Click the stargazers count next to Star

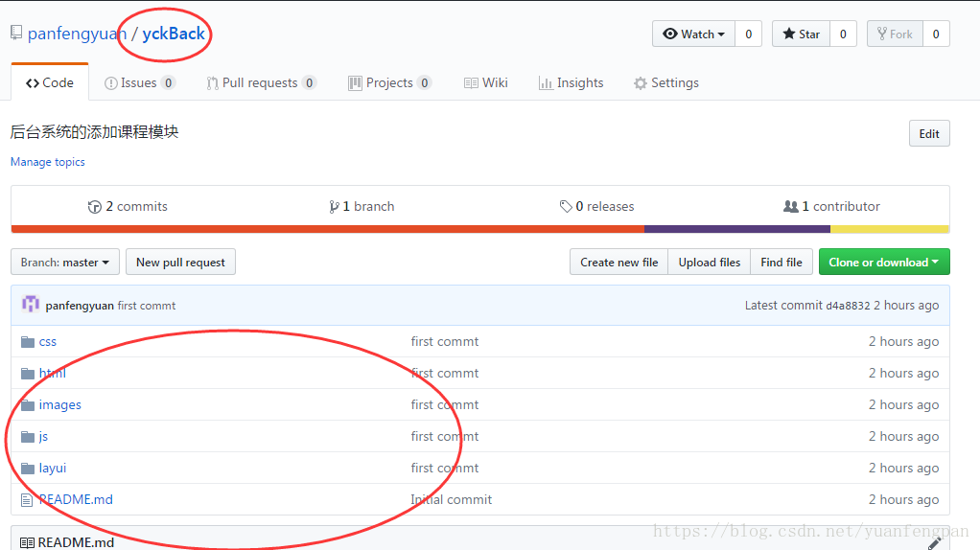[x=843, y=34]
